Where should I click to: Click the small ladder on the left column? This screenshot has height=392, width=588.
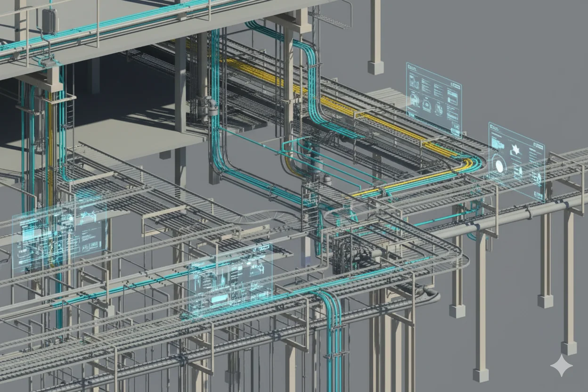coord(69,113)
